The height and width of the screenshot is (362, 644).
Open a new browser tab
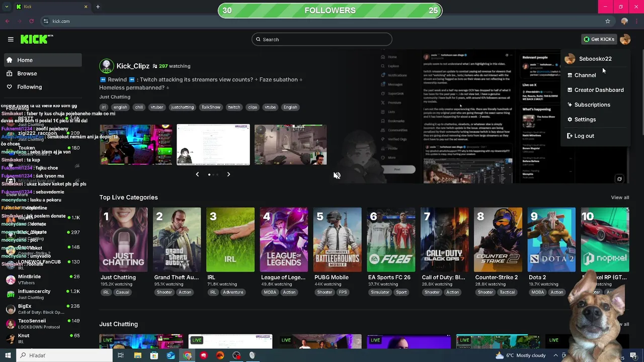pyautogui.click(x=98, y=7)
